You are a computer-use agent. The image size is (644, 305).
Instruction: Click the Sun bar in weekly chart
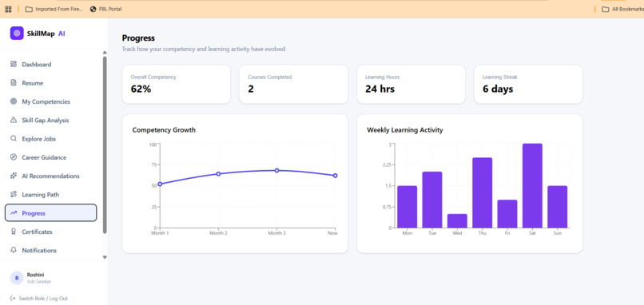558,207
